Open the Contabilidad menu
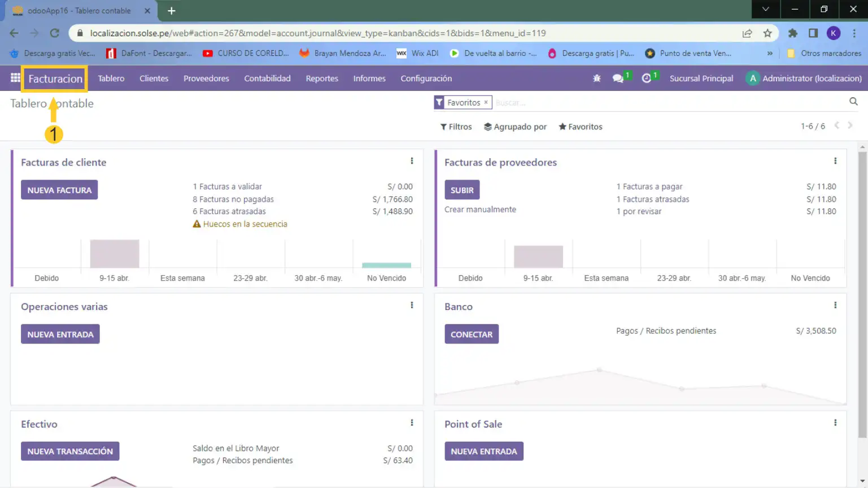The image size is (868, 488). pos(267,79)
